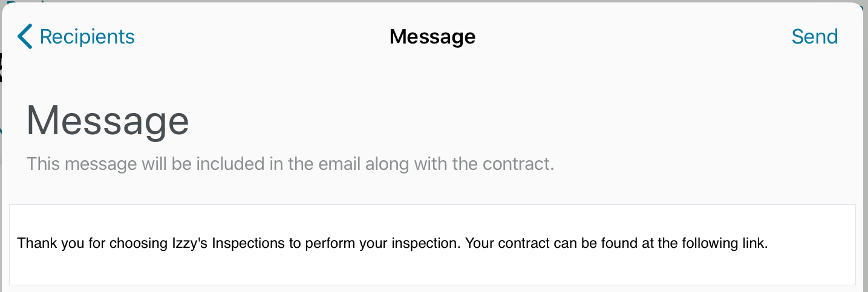868x292 pixels.
Task: Click the centered "Message" navigation bar title
Action: pos(432,37)
